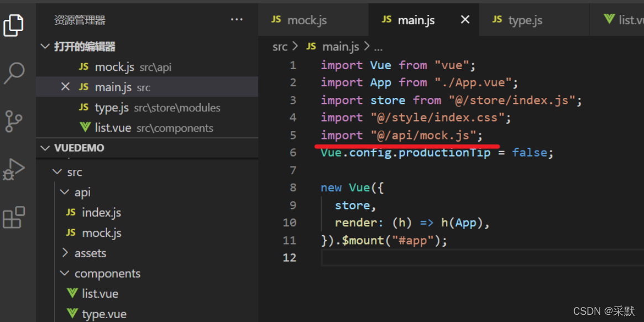
Task: Open the Explorer views menu (ellipsis)
Action: coord(237,19)
